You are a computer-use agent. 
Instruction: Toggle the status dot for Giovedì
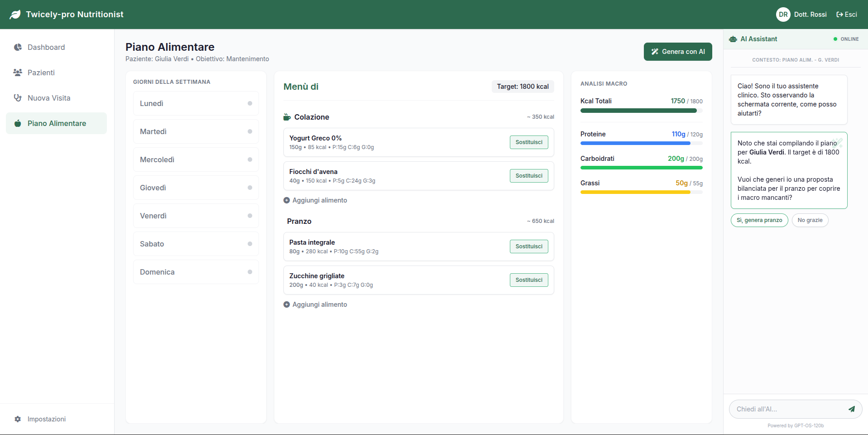pyautogui.click(x=250, y=188)
